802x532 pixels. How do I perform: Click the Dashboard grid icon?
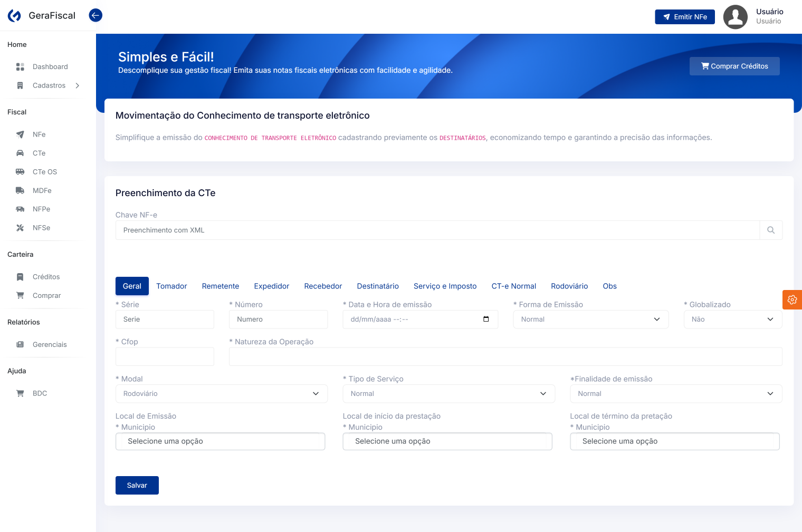pyautogui.click(x=20, y=67)
